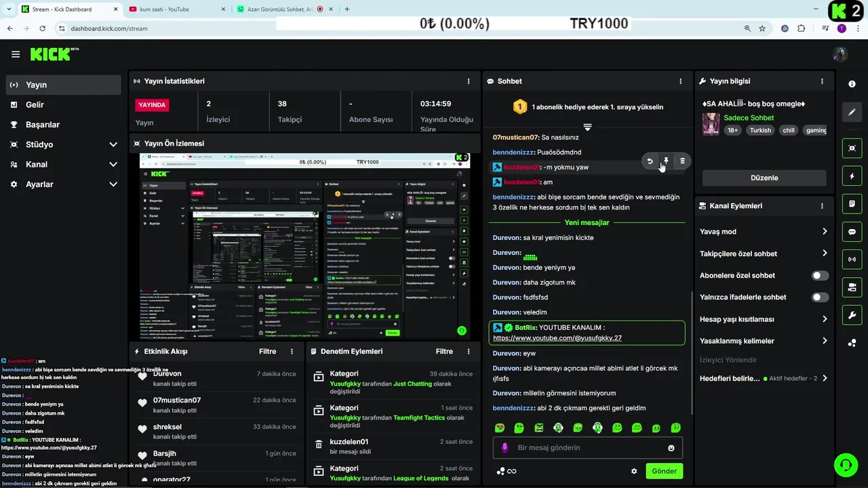This screenshot has width=868, height=488.
Task: Open the Yayın bilgisi panel three-dot menu
Action: 822,81
